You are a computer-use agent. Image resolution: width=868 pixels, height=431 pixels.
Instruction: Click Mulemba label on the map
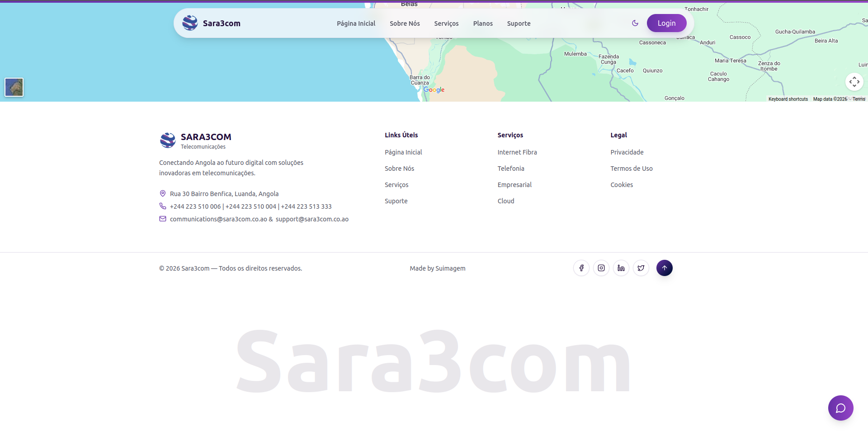point(575,54)
